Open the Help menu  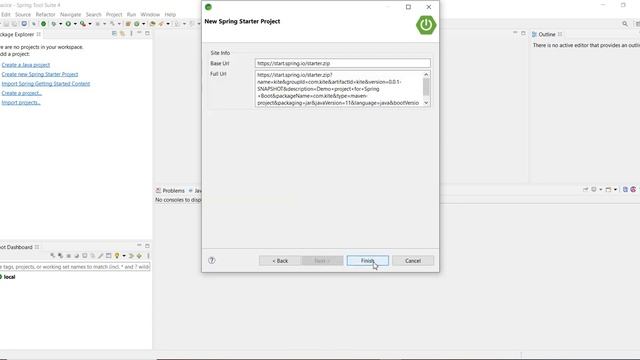pyautogui.click(x=170, y=14)
